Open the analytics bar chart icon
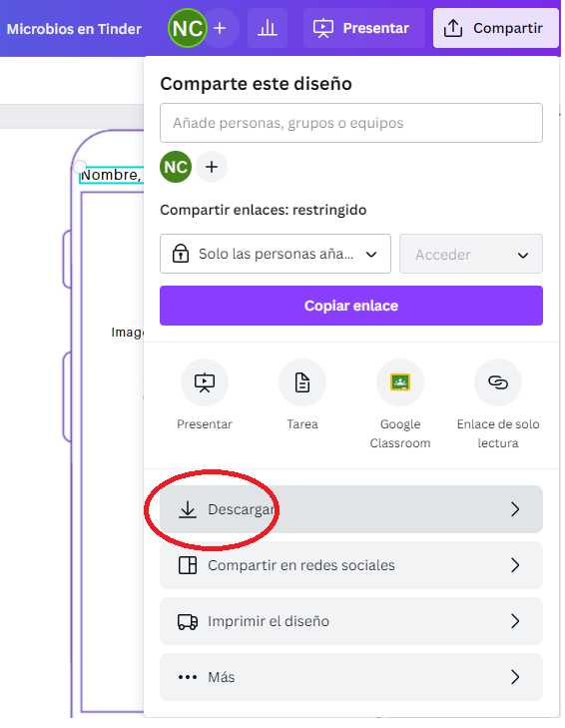 coord(268,28)
